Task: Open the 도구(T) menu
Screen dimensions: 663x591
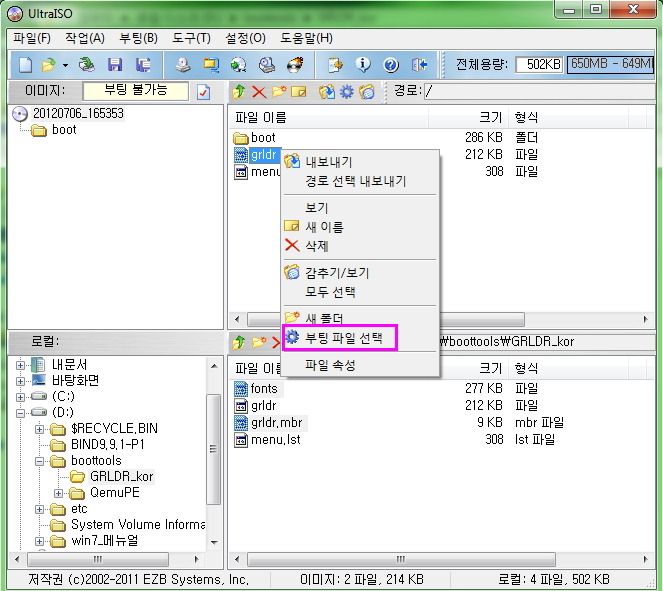Action: click(x=191, y=38)
